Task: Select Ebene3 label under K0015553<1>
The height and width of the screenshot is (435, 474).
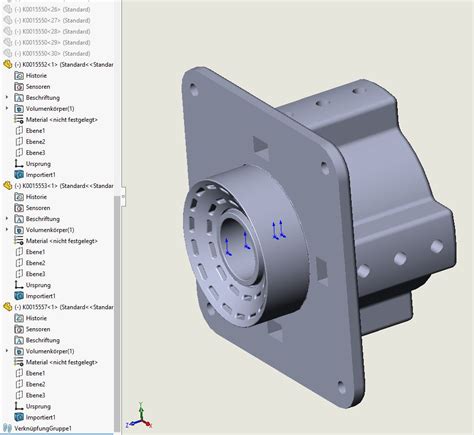Action: pyautogui.click(x=35, y=274)
